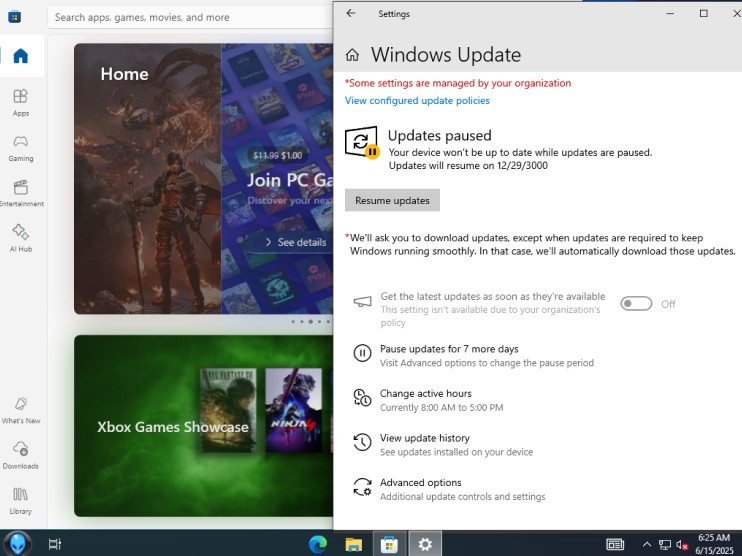Minimize the Settings window
Screen dimensions: 742x556
[670, 13]
